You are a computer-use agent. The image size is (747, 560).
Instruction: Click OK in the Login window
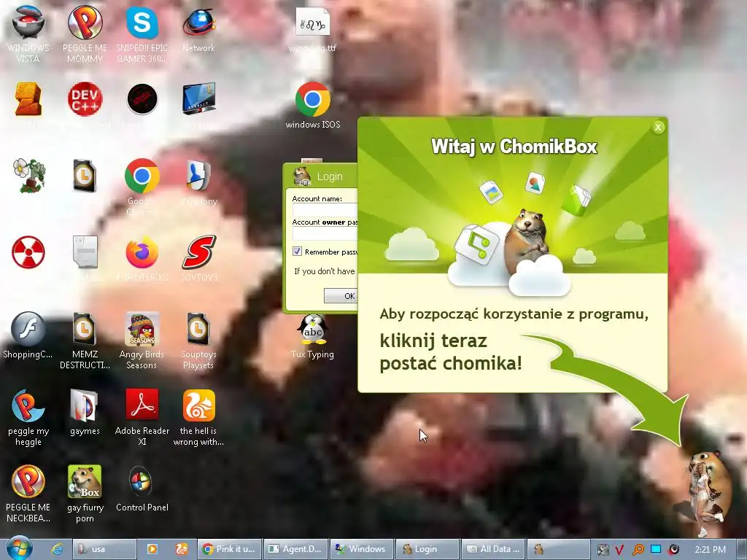341,296
